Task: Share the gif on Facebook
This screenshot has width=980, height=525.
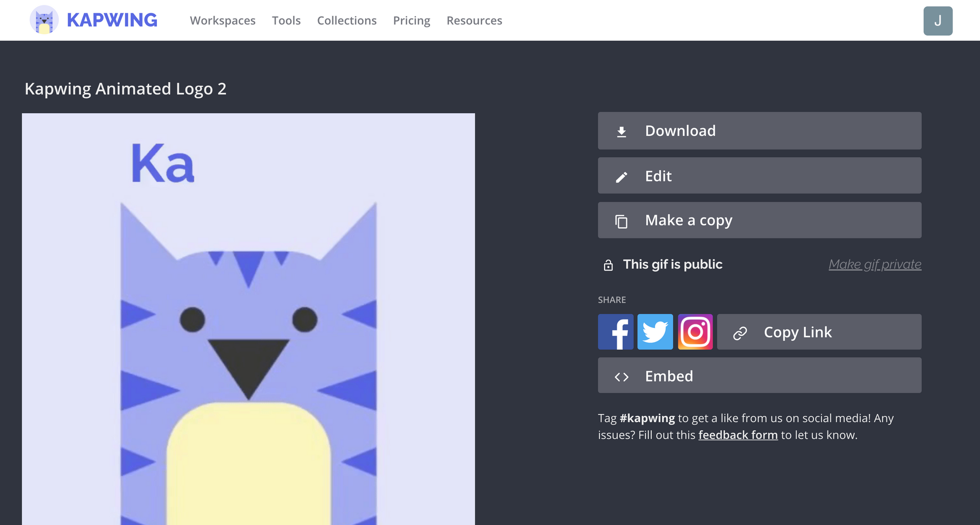Action: tap(615, 332)
